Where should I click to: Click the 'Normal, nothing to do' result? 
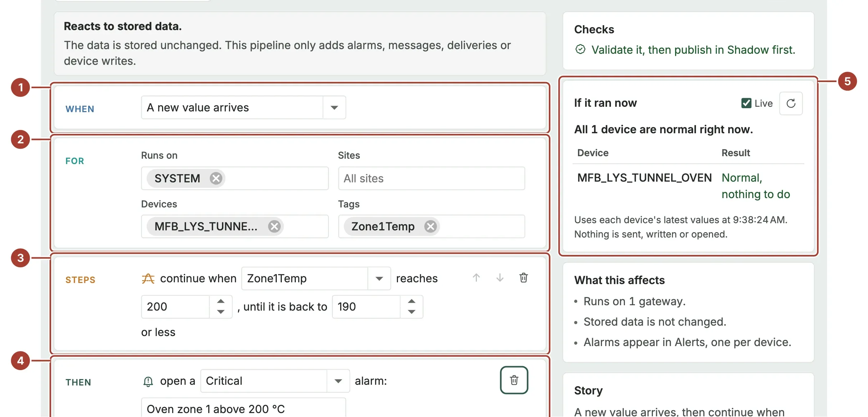pos(755,186)
